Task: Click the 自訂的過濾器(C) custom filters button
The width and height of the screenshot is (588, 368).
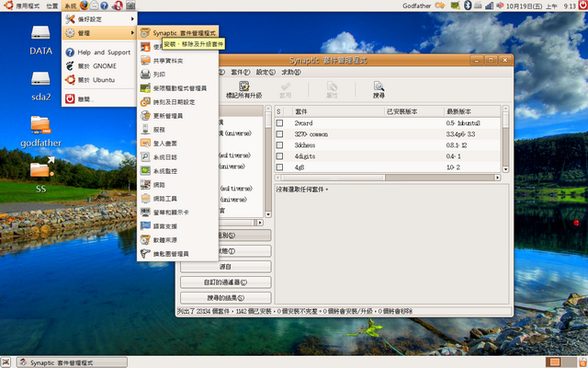Action: [225, 282]
